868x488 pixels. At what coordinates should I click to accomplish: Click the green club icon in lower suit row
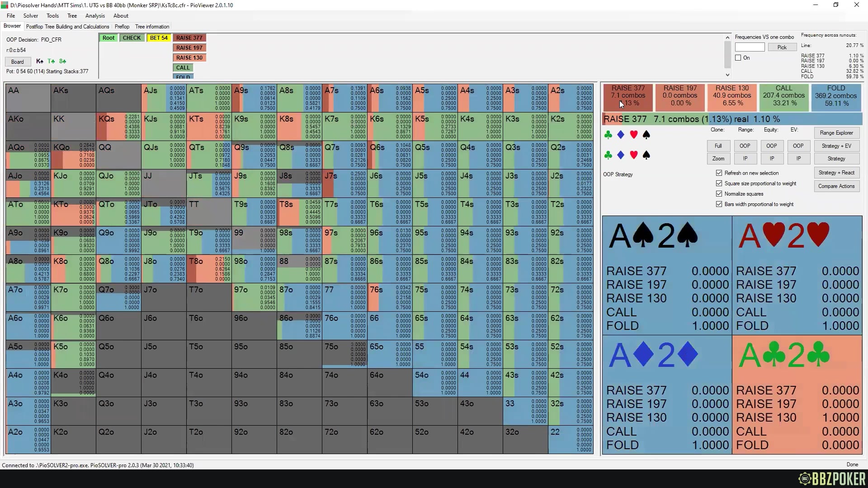[608, 155]
